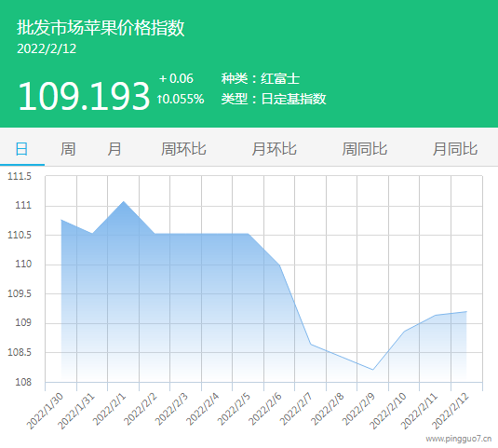Click the data point at 2022/2/6
Image resolution: width=498 pixels, height=448 pixels.
coord(279,265)
